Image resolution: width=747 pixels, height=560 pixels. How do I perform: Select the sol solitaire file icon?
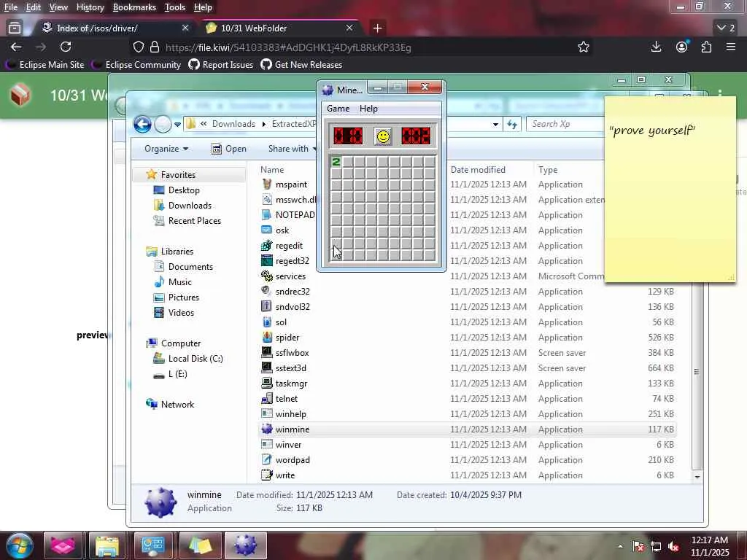coord(267,322)
